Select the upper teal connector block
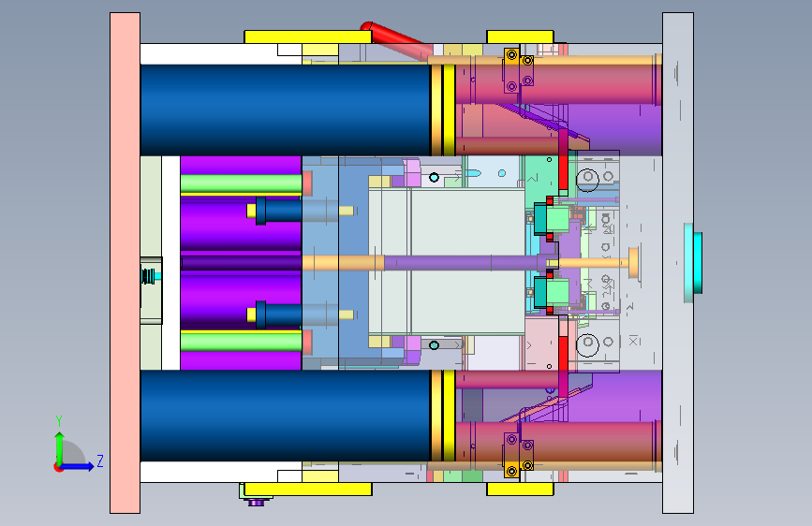The image size is (812, 526). (540, 218)
